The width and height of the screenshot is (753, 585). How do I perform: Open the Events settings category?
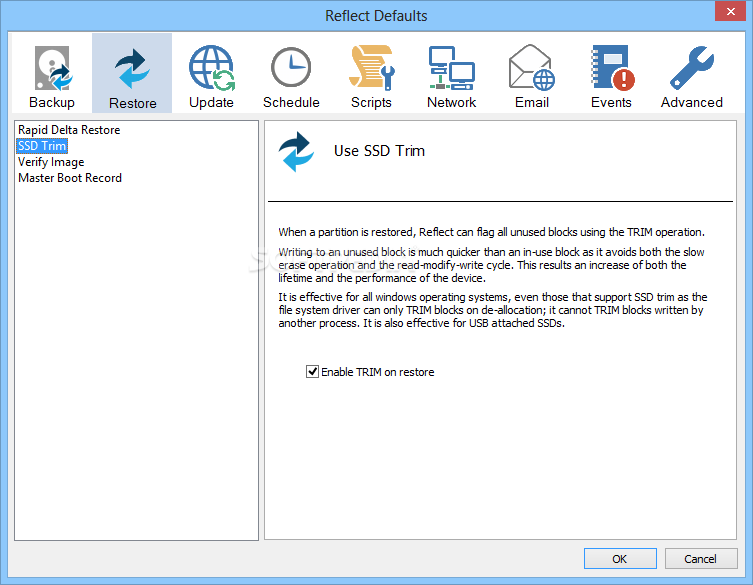coord(611,74)
